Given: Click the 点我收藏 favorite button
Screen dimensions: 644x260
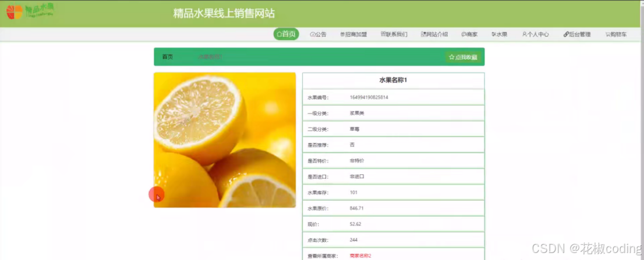Looking at the screenshot, I should (x=463, y=57).
